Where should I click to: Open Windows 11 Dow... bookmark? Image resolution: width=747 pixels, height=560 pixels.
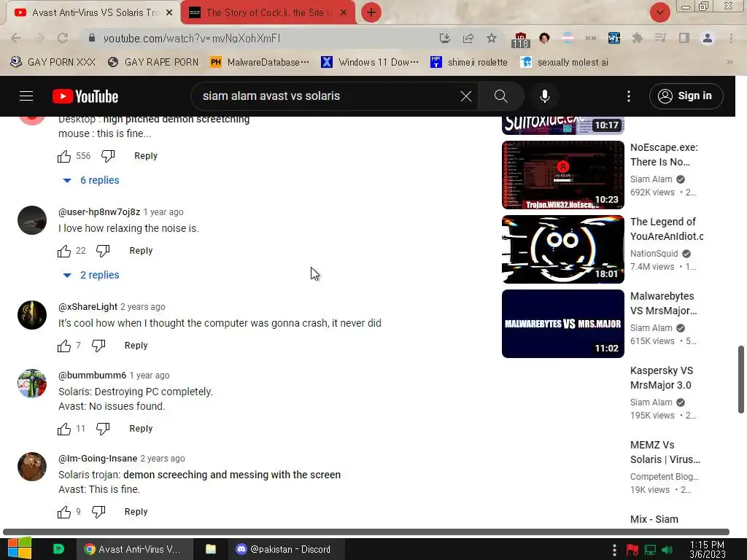click(370, 62)
